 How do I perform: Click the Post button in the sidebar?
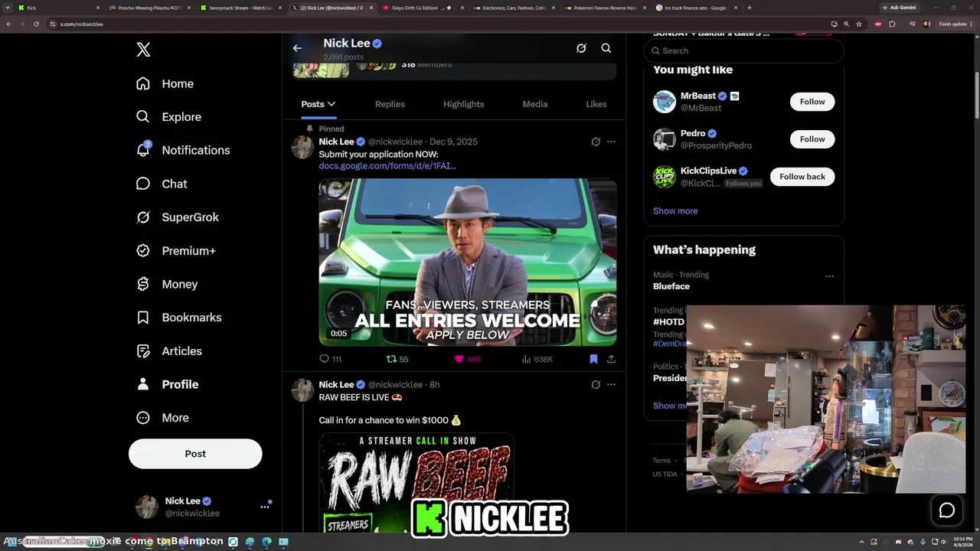coord(195,454)
